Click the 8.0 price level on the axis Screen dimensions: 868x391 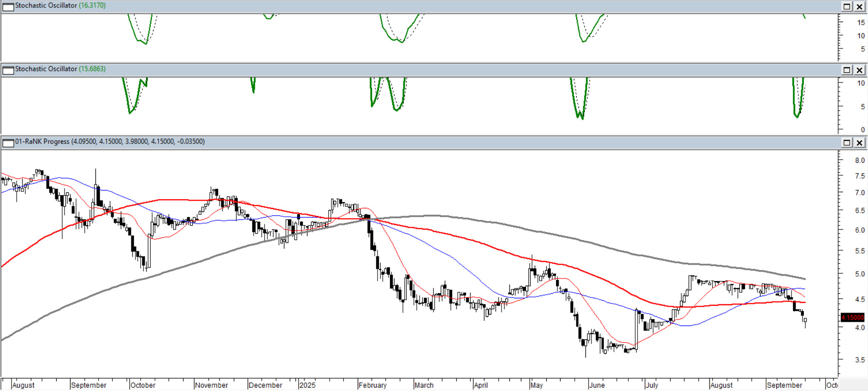[860, 160]
